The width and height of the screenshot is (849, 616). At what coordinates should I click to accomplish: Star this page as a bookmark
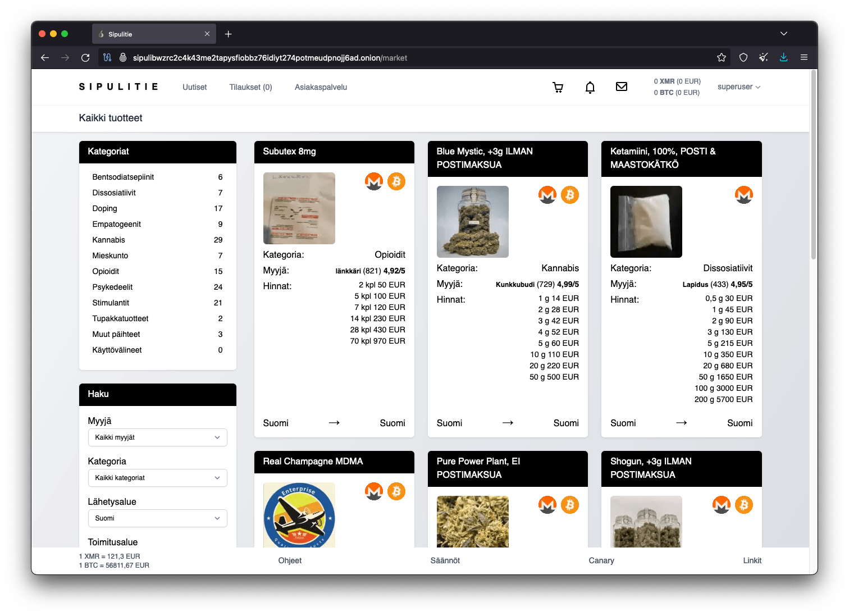click(x=721, y=57)
